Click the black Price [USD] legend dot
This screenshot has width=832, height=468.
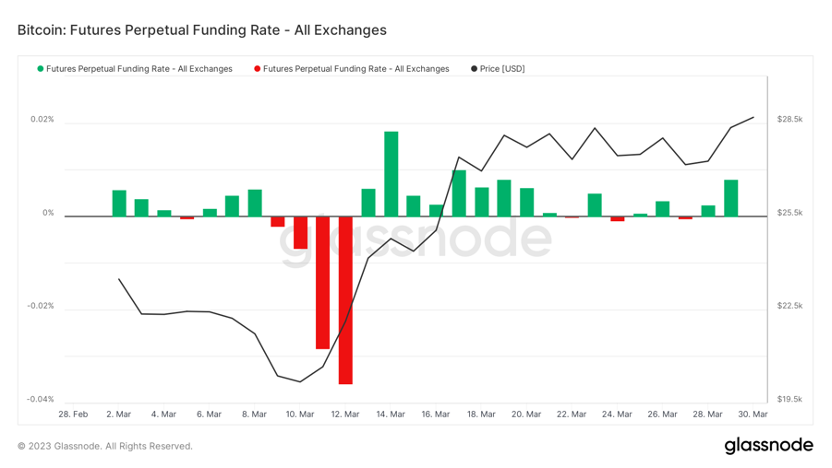(x=473, y=69)
